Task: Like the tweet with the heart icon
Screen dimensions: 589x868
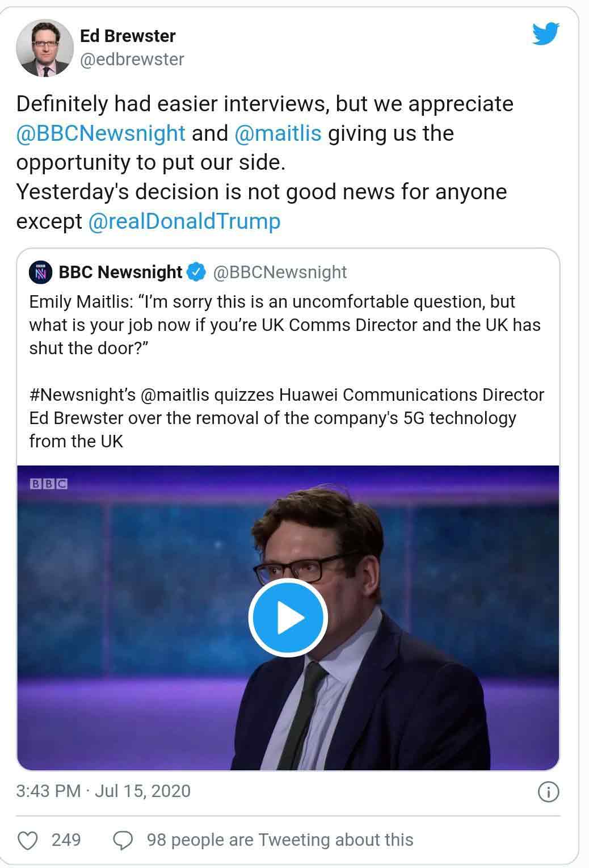Action: [28, 840]
